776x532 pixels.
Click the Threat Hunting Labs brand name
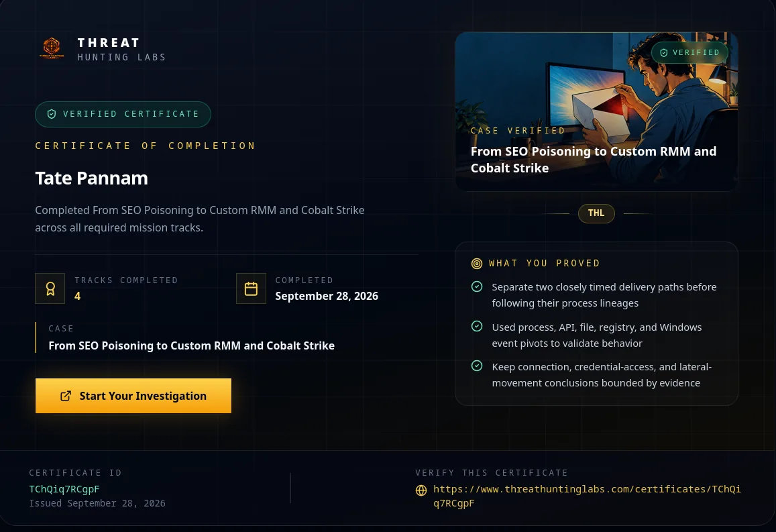122,50
